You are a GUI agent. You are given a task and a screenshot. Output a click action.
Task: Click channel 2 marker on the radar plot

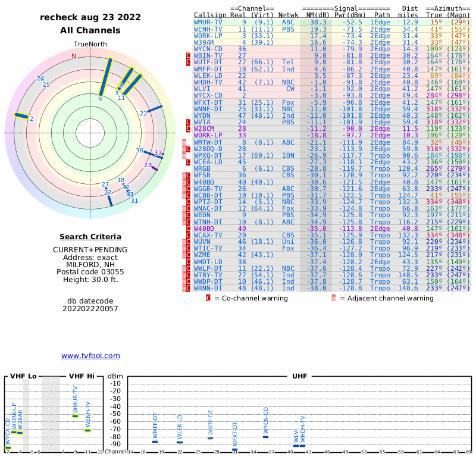tap(21, 115)
